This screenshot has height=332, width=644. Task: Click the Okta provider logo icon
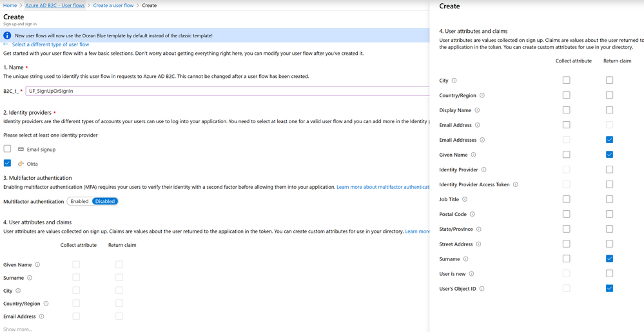point(21,164)
